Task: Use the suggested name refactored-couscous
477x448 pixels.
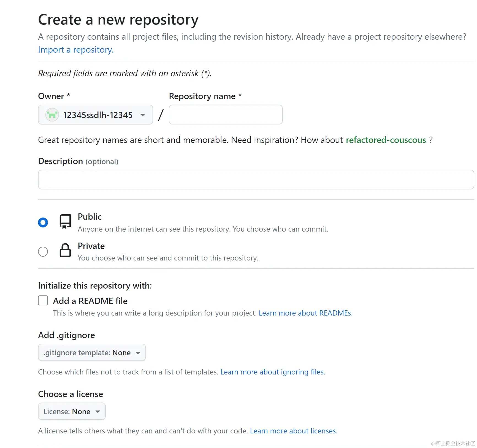Action: [x=386, y=140]
